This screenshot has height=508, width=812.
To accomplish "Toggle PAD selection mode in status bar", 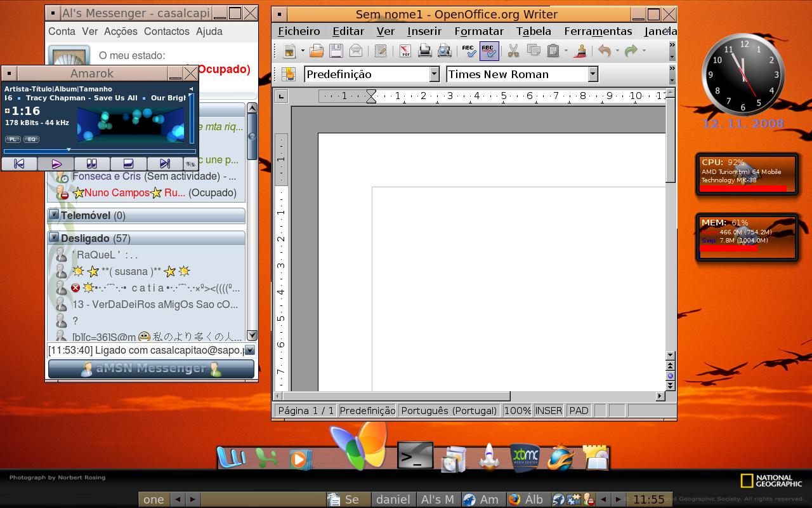I will click(x=579, y=410).
